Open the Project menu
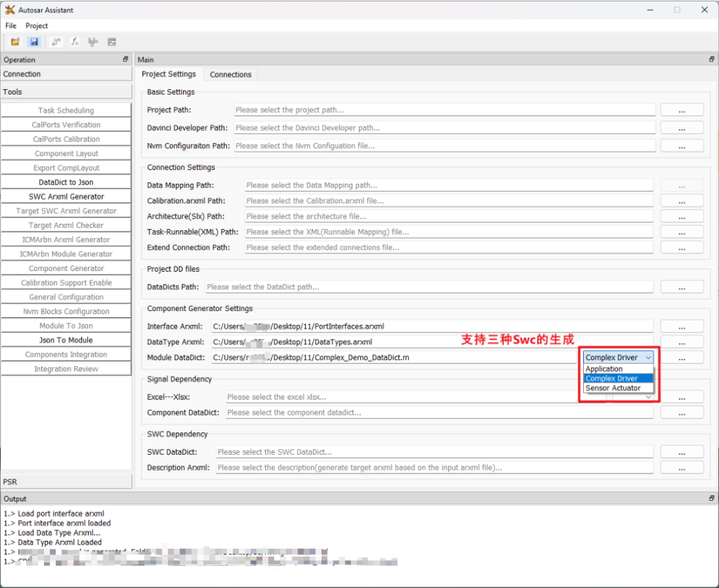 (37, 25)
